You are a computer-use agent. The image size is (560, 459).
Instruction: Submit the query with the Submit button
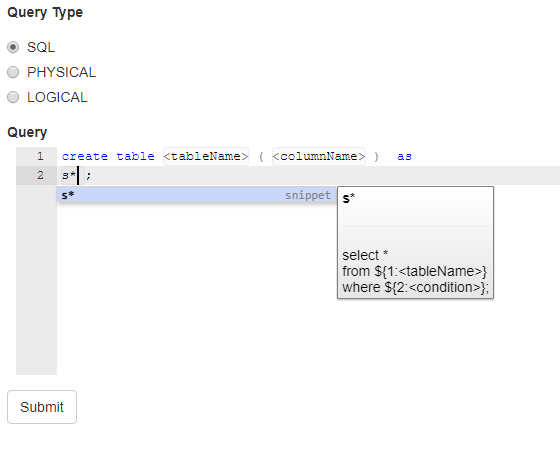42,407
